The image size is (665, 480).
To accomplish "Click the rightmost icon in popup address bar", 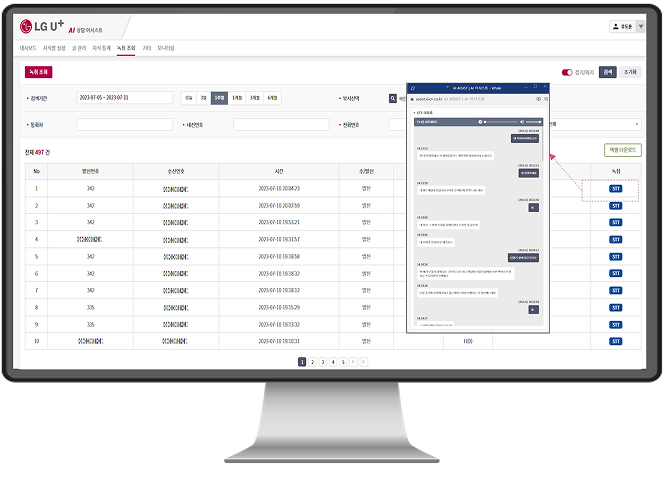I will click(x=546, y=99).
